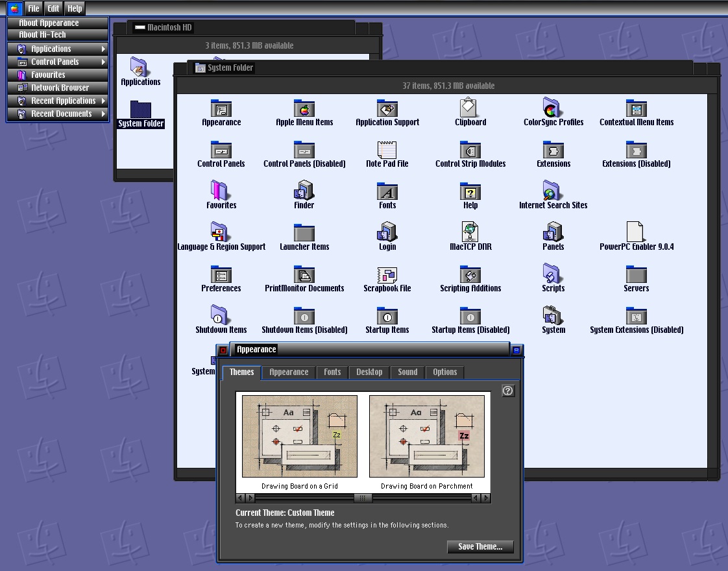
Task: Switch to the Desktop tab
Action: point(369,372)
